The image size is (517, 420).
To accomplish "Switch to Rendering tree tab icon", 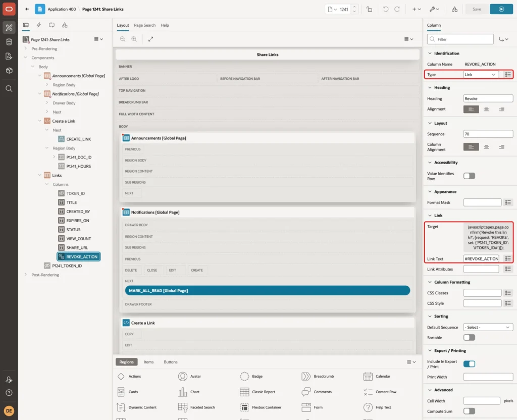I will (26, 25).
